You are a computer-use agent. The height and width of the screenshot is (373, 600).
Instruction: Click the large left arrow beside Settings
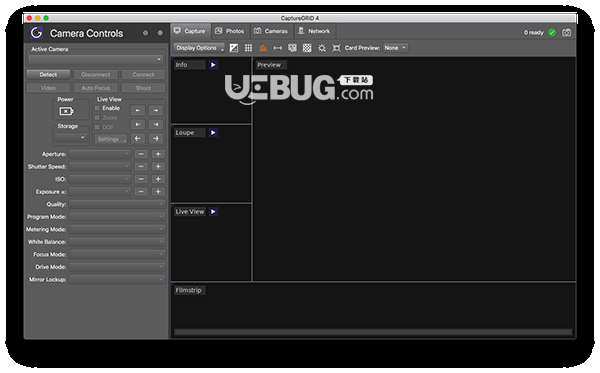tap(138, 138)
